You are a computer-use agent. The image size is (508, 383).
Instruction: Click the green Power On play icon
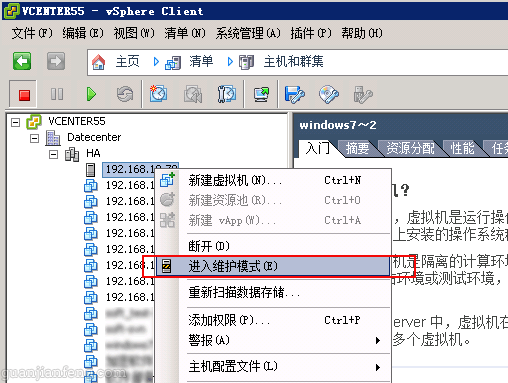[x=91, y=94]
